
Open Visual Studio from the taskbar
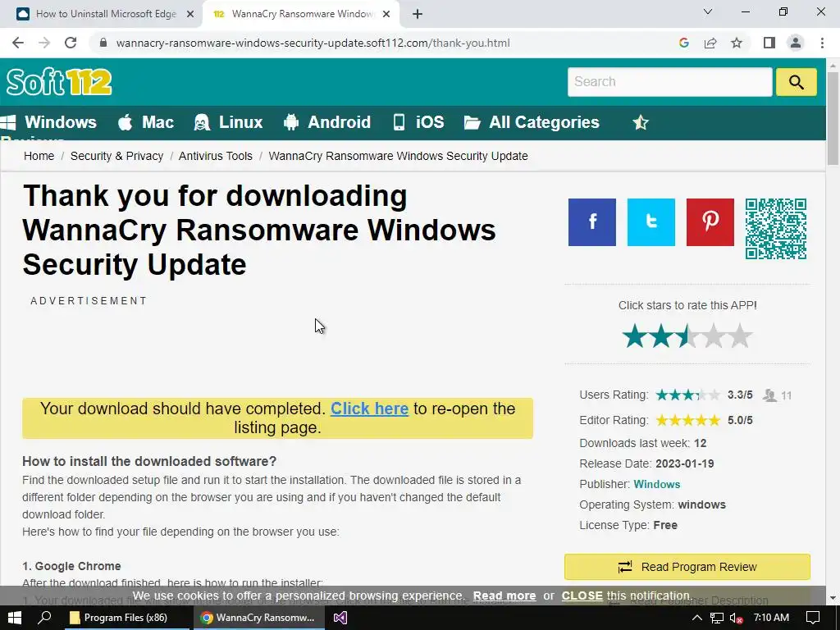[340, 618]
